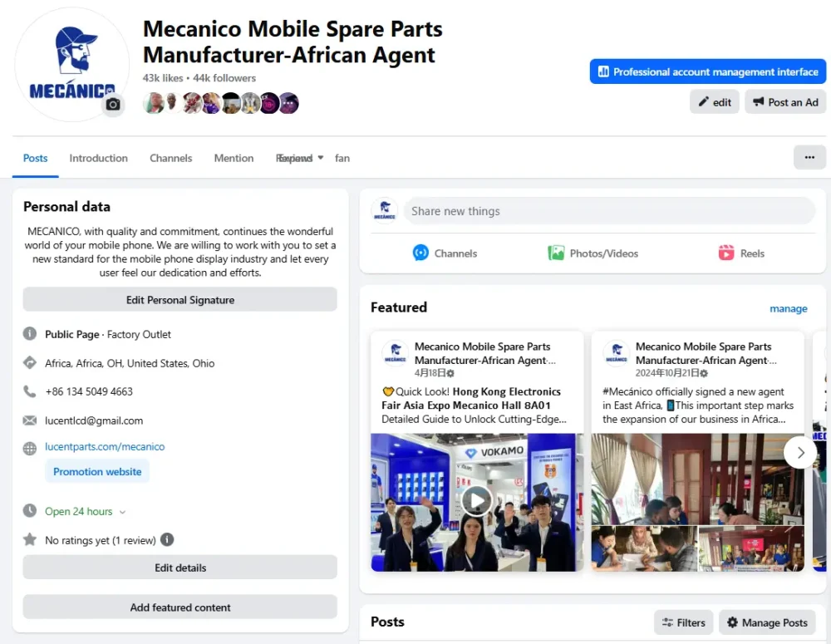Screen dimensions: 831x644
Task: Open bottom-left photo of East Africa post
Action: pyautogui.click(x=644, y=548)
